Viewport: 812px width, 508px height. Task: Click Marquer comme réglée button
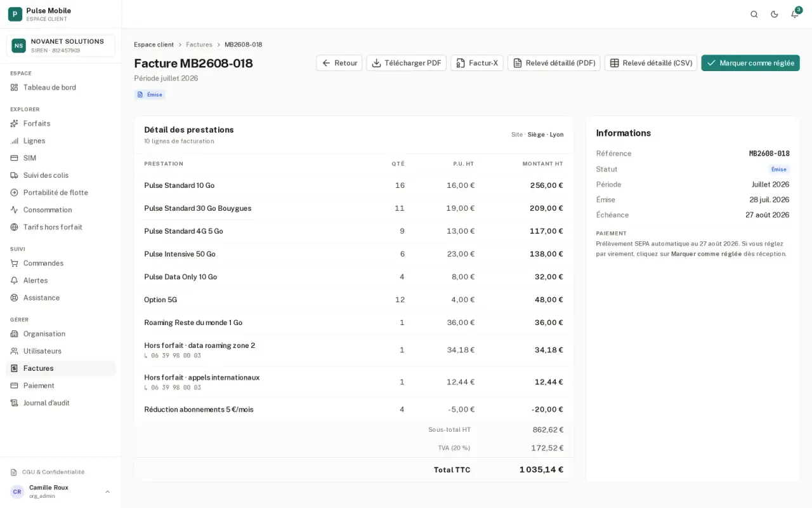pyautogui.click(x=750, y=63)
